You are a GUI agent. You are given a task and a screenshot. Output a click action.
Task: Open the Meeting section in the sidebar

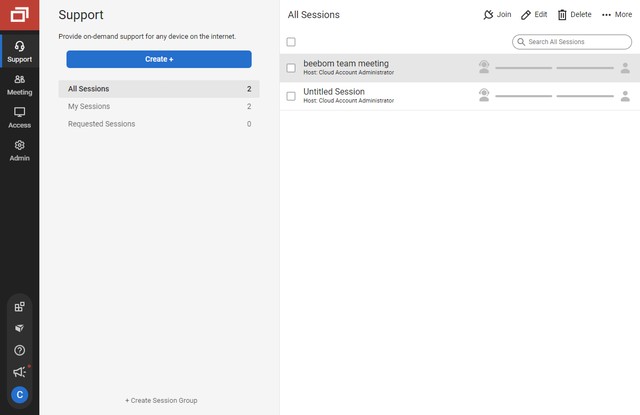click(20, 84)
